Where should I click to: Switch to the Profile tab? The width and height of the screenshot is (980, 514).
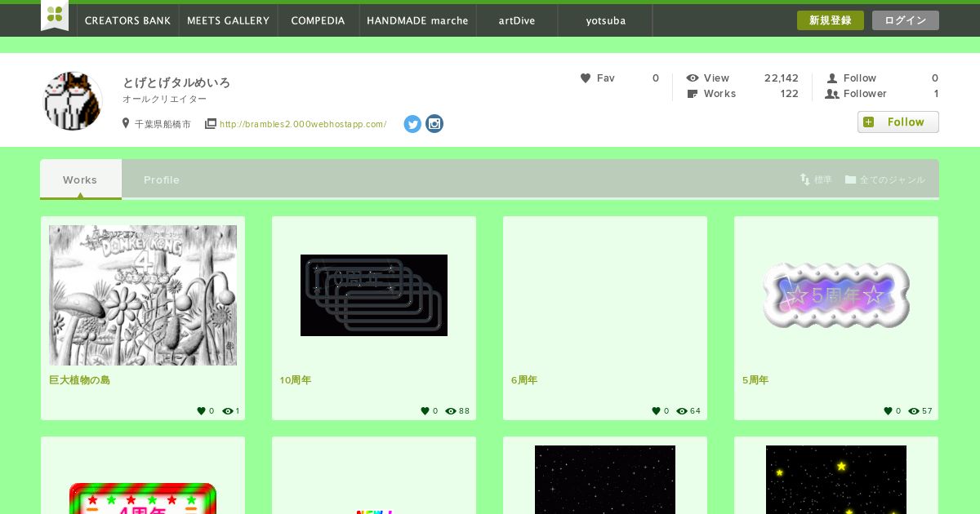pos(162,179)
